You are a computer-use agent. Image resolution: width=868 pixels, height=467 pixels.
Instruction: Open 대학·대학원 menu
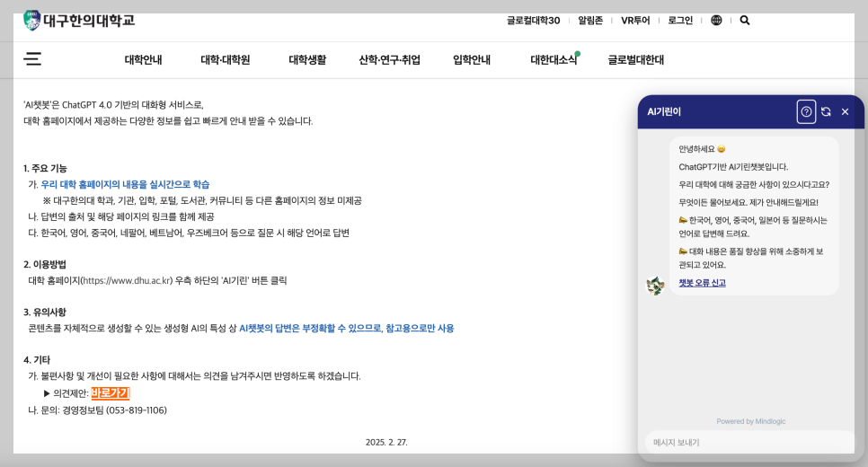[x=225, y=60]
